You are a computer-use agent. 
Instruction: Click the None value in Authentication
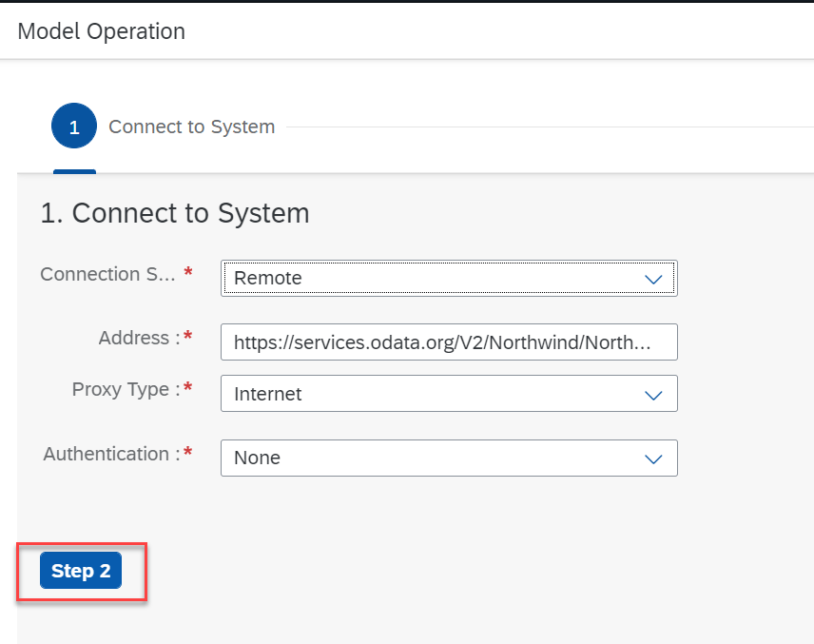click(257, 459)
